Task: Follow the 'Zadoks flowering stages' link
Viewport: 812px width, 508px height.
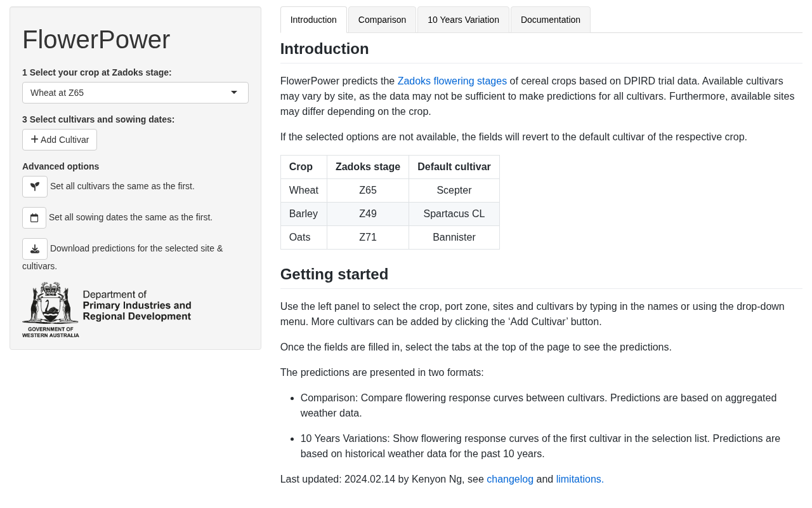Action: point(452,81)
